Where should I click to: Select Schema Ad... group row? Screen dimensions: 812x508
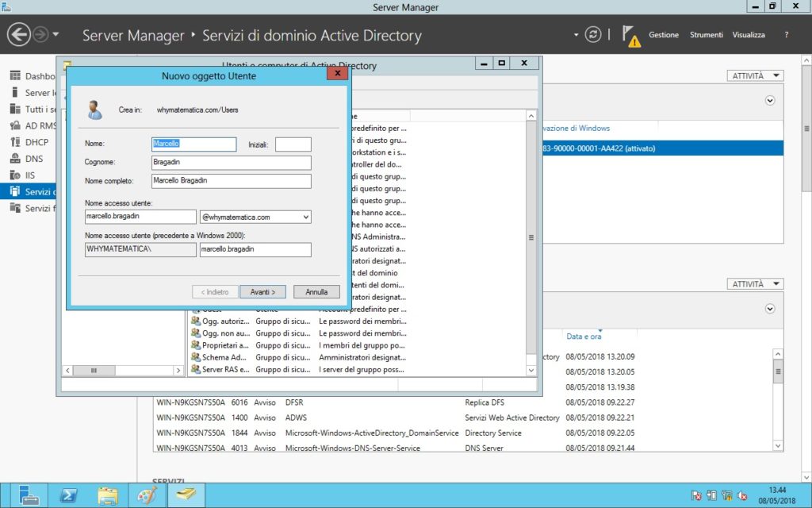(x=298, y=357)
